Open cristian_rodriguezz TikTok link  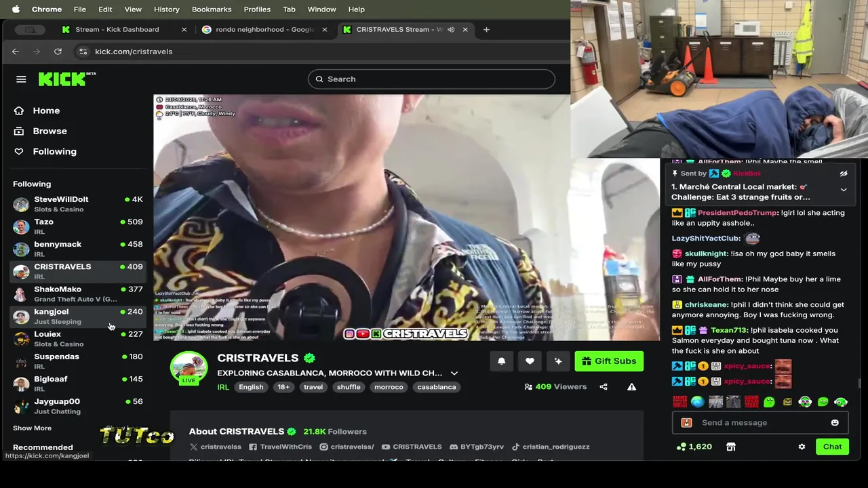551,447
